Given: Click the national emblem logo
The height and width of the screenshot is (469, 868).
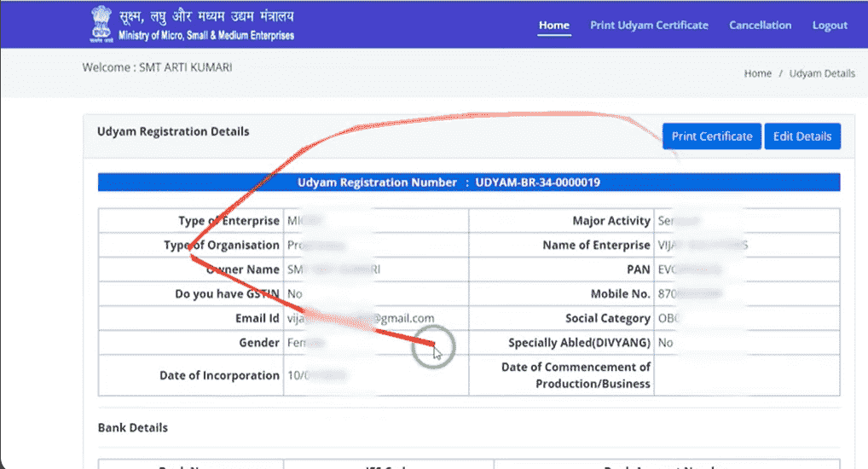Looking at the screenshot, I should tap(101, 25).
